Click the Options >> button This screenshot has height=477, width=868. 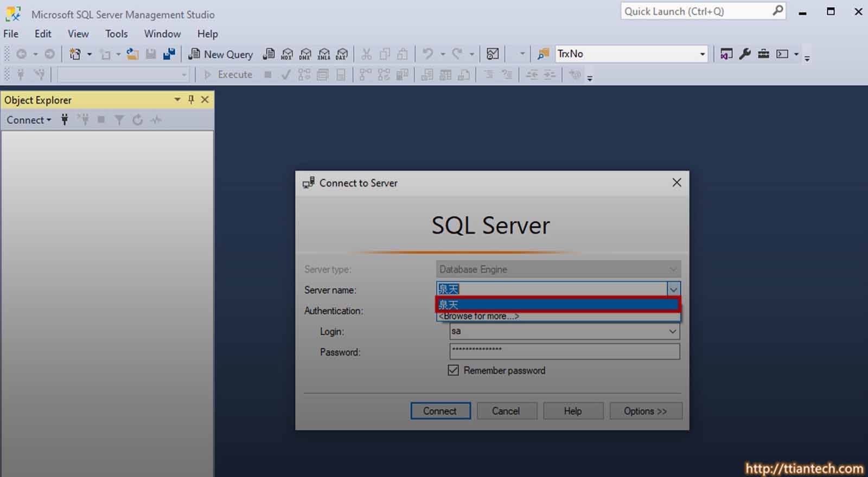pos(646,411)
